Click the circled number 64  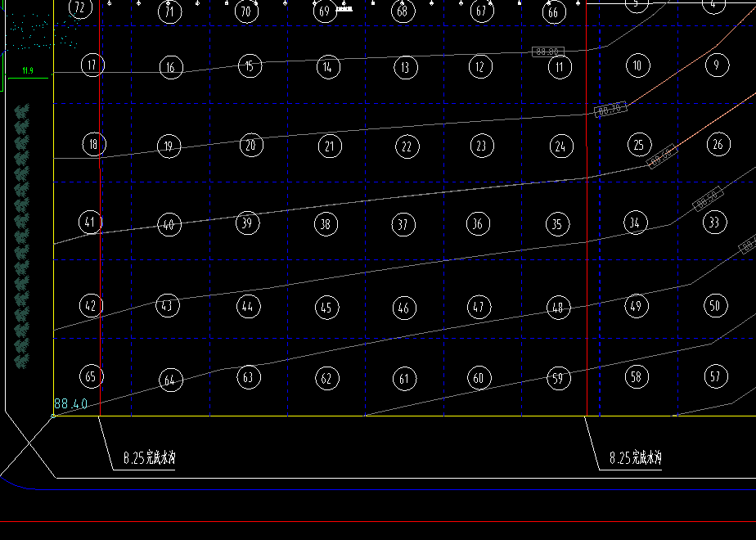coord(171,380)
